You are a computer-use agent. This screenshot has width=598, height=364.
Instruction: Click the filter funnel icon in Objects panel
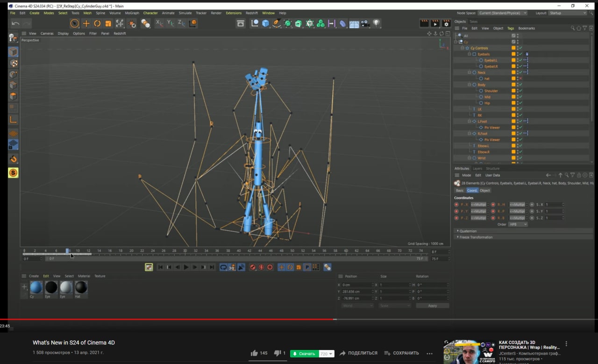(584, 28)
